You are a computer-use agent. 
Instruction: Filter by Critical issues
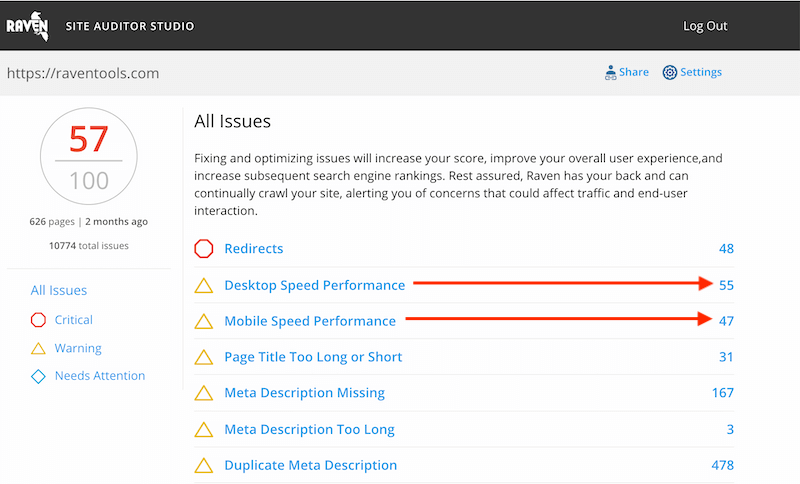(74, 320)
